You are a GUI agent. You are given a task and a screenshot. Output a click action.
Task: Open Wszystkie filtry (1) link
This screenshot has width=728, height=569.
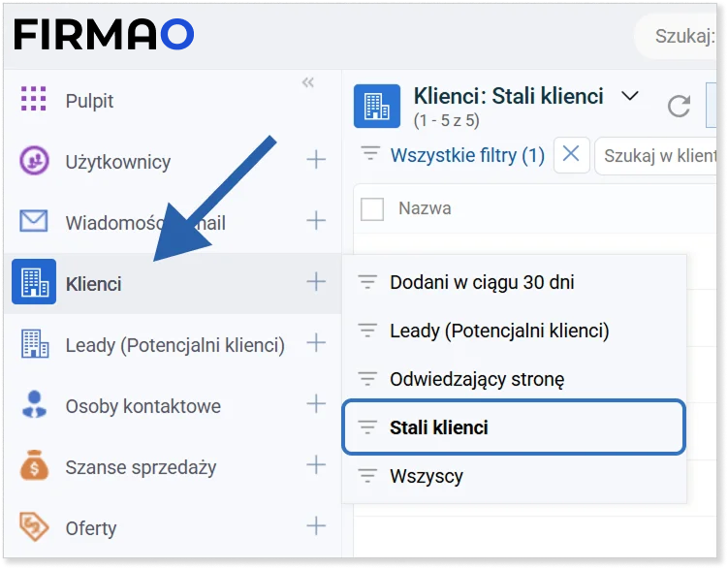[x=466, y=155]
